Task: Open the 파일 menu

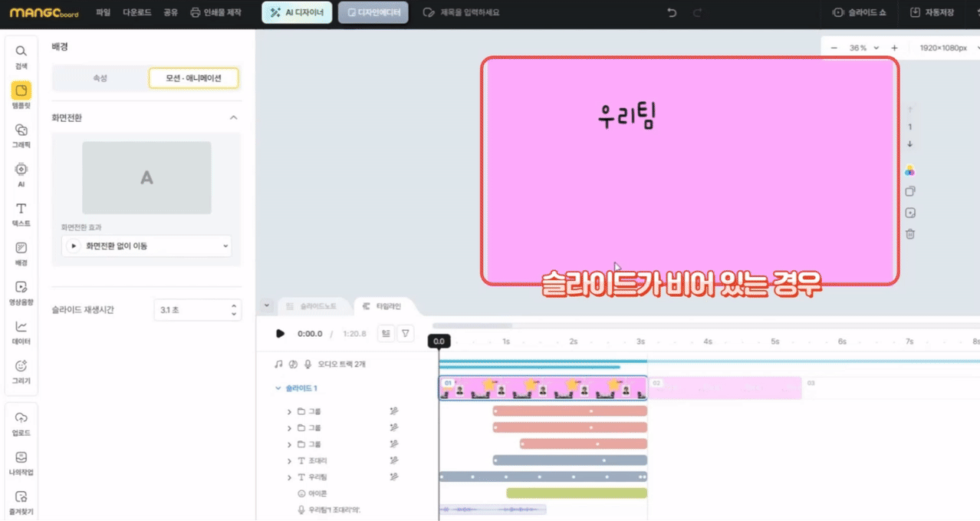Action: tap(104, 13)
